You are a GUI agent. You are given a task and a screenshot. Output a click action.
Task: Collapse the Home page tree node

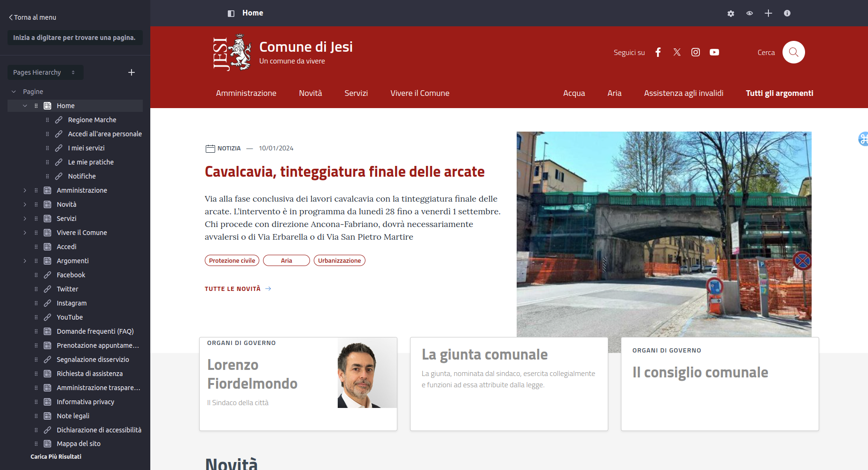(x=25, y=106)
